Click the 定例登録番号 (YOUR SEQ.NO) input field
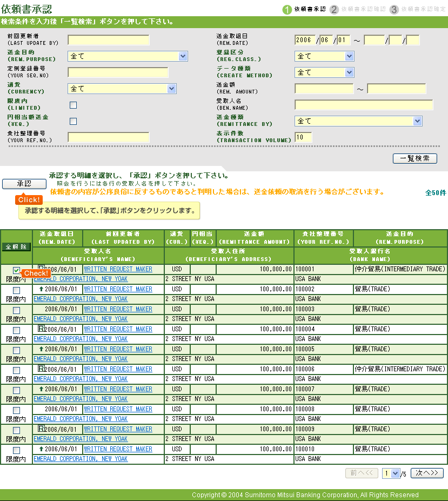The image size is (448, 501). (118, 72)
